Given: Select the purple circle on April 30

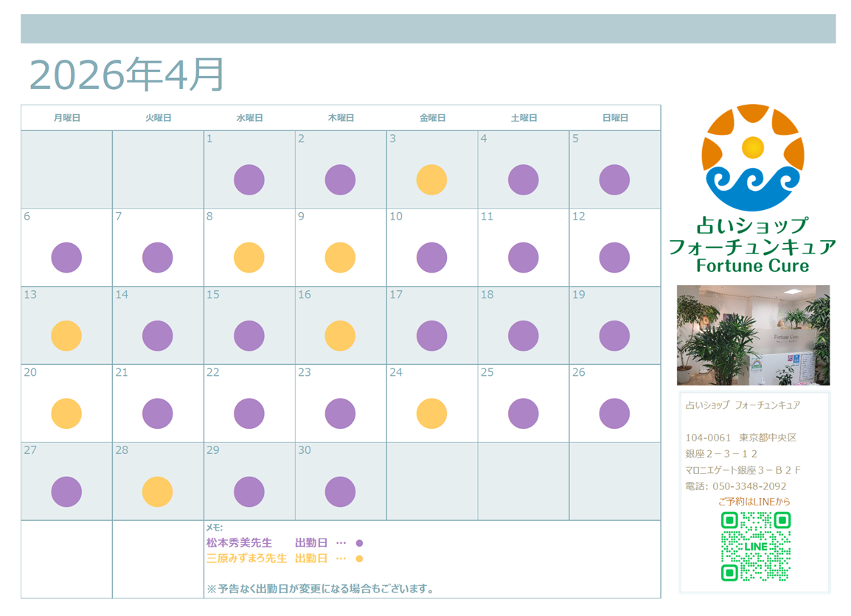Looking at the screenshot, I should pyautogui.click(x=340, y=491).
